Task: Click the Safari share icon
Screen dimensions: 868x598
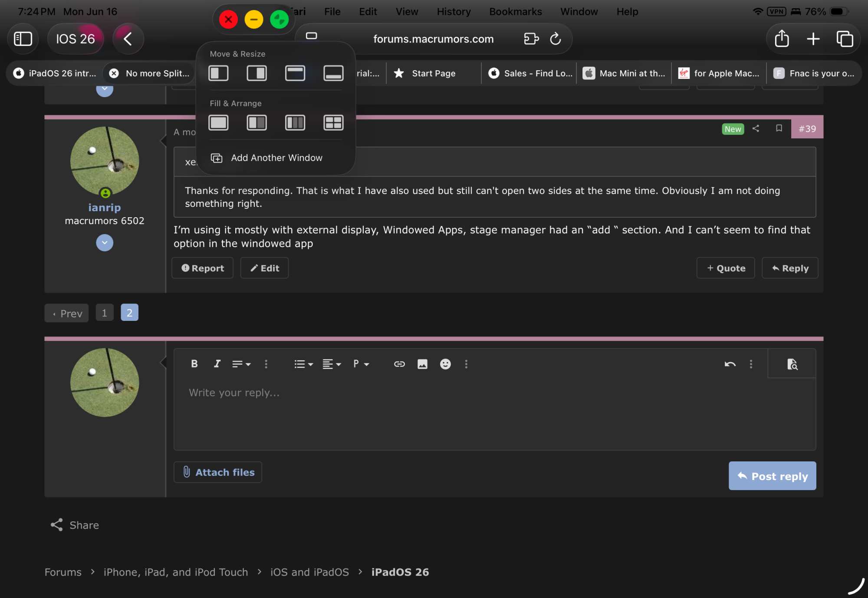Action: [x=782, y=39]
